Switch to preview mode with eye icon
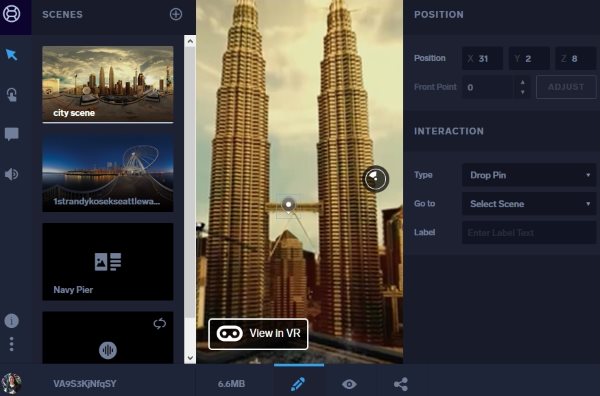 (x=349, y=384)
